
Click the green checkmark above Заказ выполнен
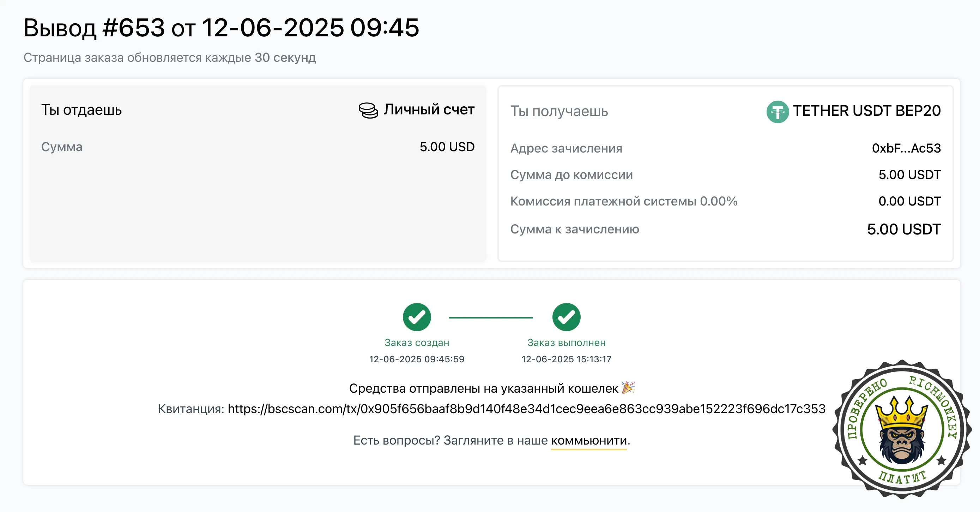coord(566,317)
